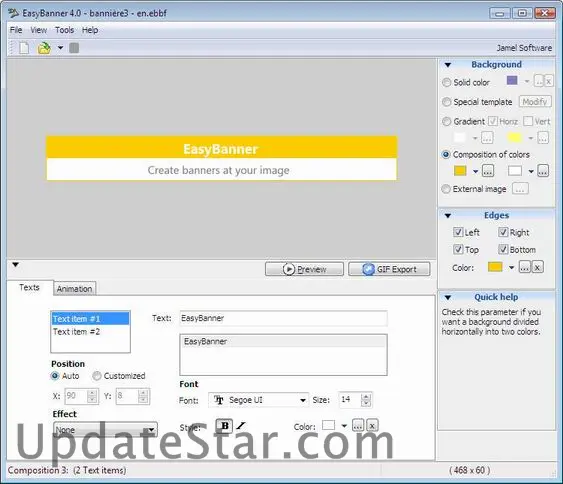Toggle Italic text style

(241, 426)
